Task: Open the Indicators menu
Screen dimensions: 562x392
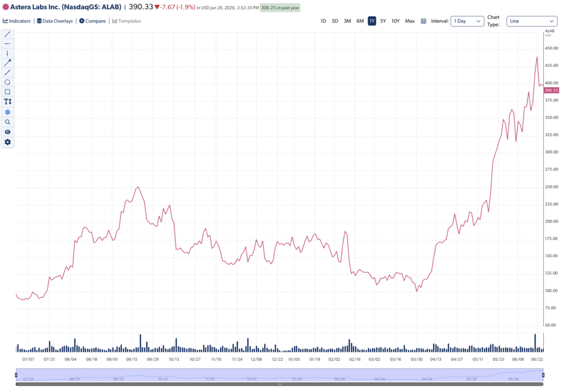Action: (17, 21)
